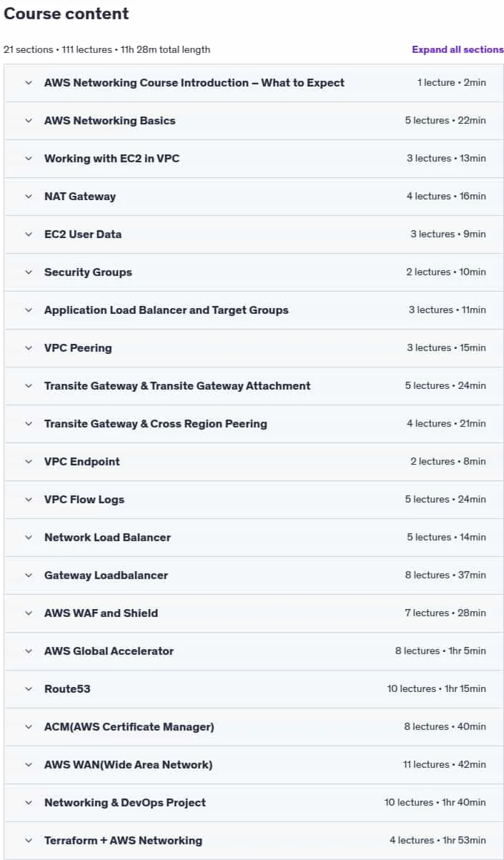Open VPC Peering chevron

point(29,348)
